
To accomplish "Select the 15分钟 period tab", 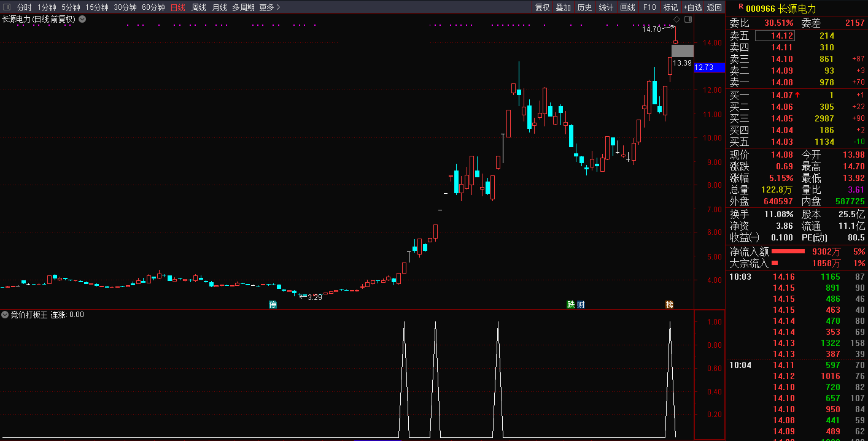I will click(x=97, y=7).
